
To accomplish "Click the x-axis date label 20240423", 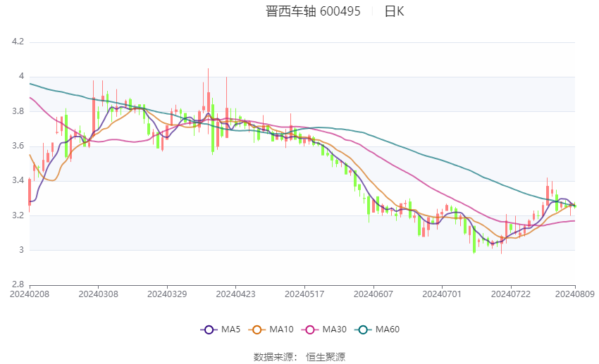I will coord(235,294).
